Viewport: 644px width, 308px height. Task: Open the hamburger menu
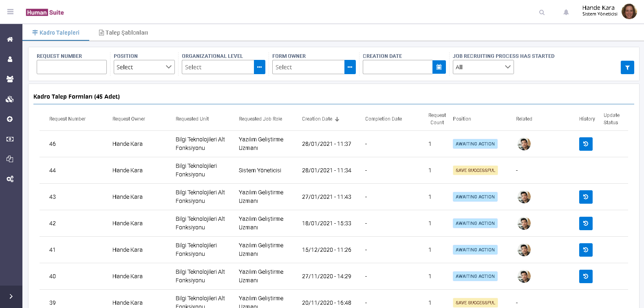click(11, 12)
